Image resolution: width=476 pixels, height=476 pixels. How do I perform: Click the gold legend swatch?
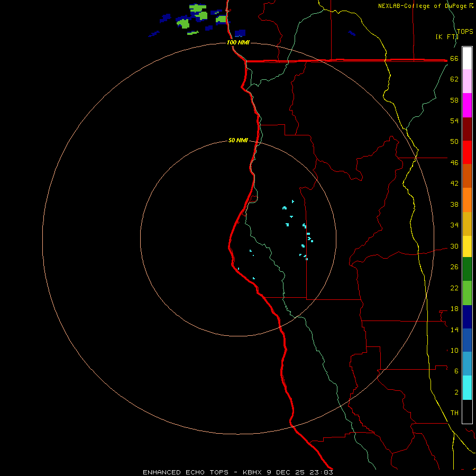point(467,224)
